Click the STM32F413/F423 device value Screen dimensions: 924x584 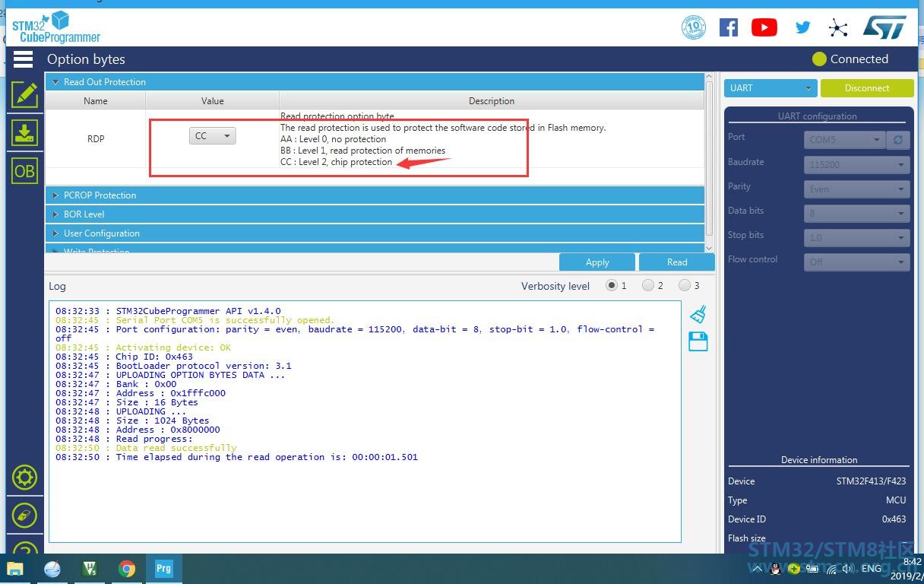pyautogui.click(x=871, y=481)
